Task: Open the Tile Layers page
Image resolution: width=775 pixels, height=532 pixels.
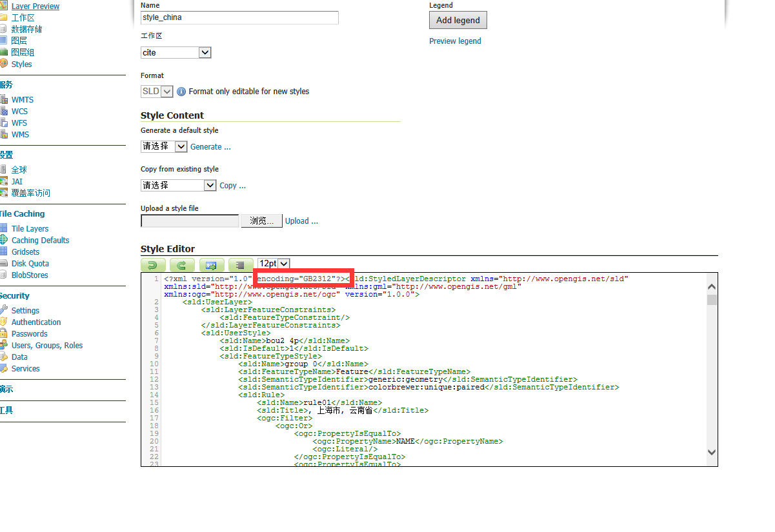Action: point(30,228)
